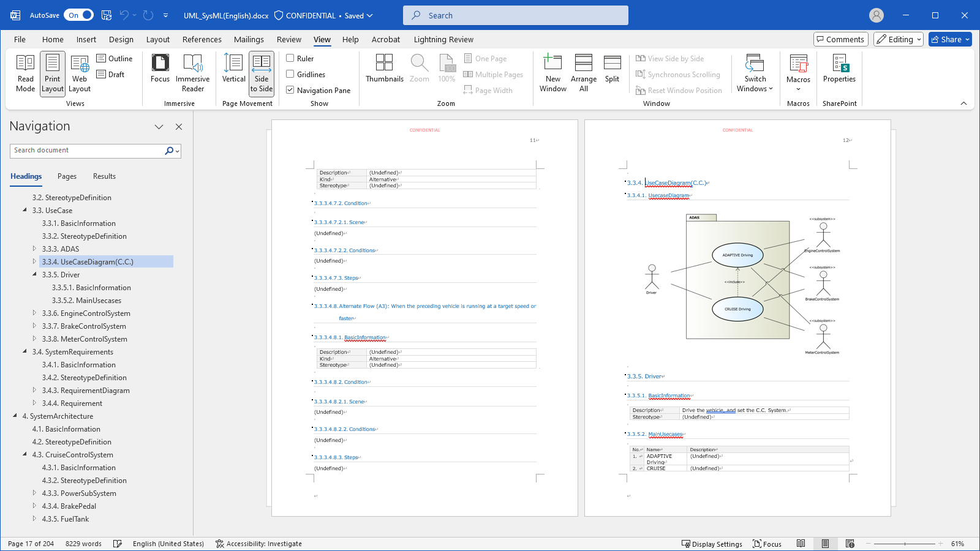Image resolution: width=980 pixels, height=551 pixels.
Task: Open a New Window
Action: pyautogui.click(x=552, y=73)
